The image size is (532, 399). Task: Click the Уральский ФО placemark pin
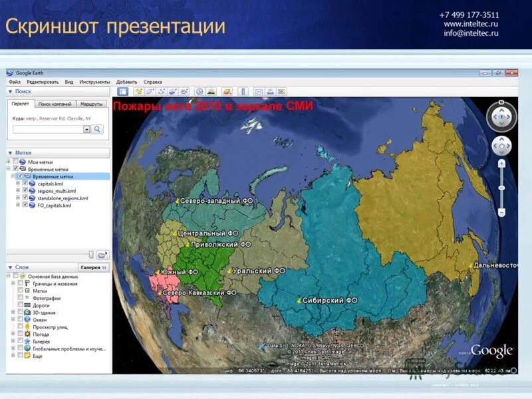pyautogui.click(x=229, y=271)
